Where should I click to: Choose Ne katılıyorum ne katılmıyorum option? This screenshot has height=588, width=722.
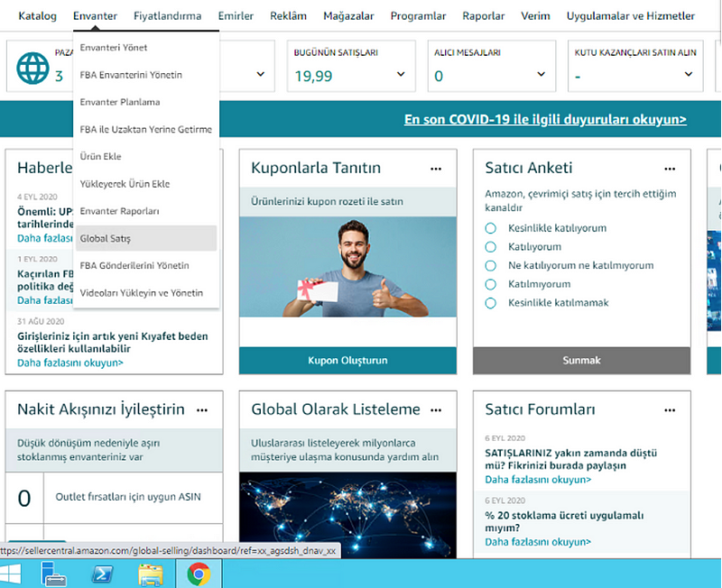(490, 265)
